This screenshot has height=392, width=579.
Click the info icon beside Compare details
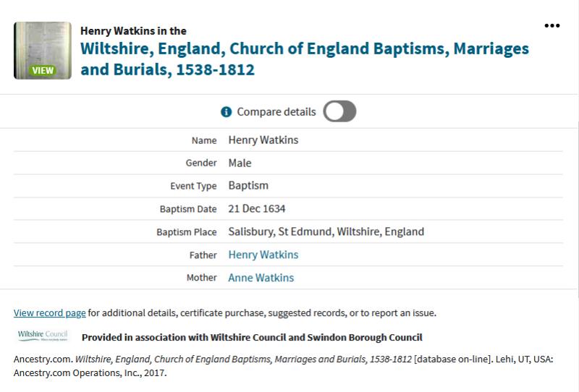tap(226, 112)
